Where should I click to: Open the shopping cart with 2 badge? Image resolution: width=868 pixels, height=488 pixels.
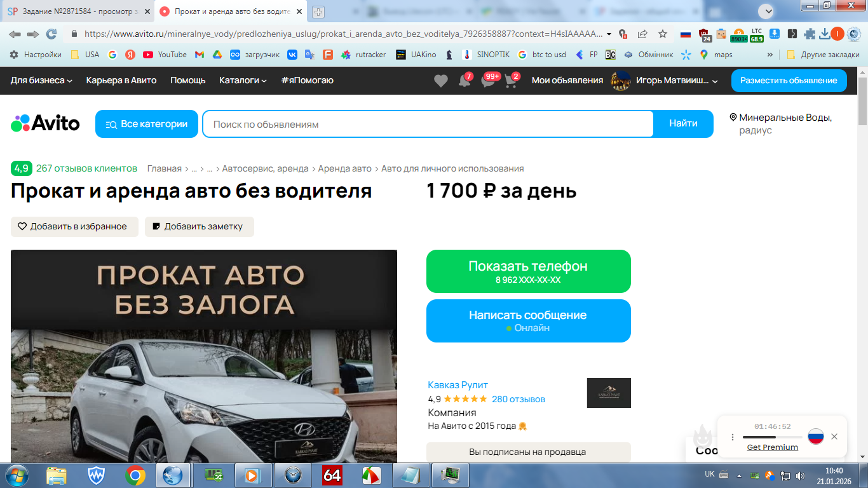point(512,81)
